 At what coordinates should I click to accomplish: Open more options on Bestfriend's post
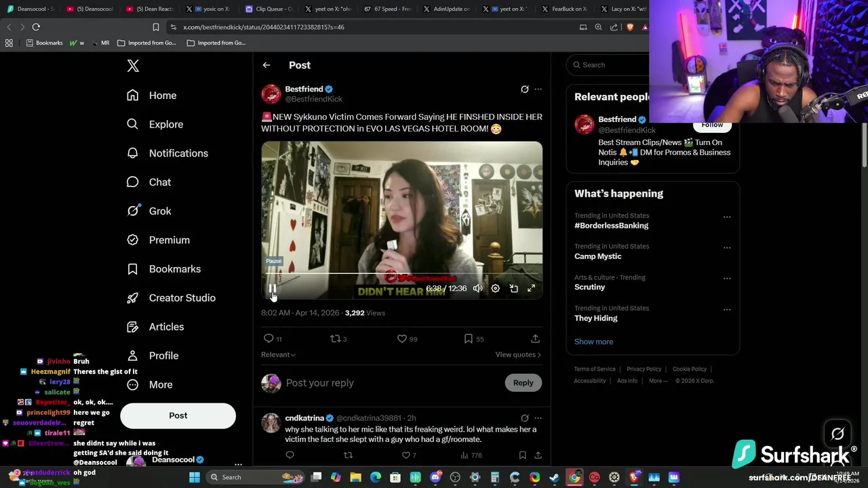coord(538,89)
